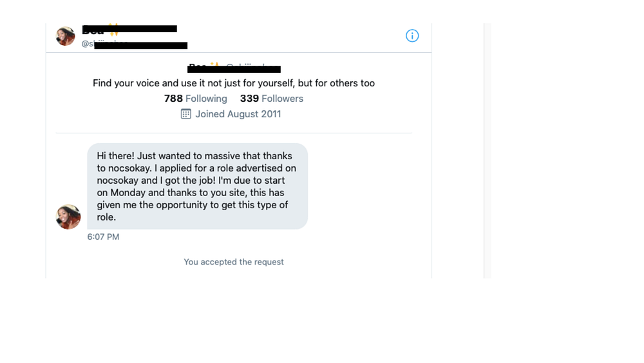Image resolution: width=644 pixels, height=363 pixels.
Task: Click the sparkle emoji next to the header name
Action: coord(113,30)
